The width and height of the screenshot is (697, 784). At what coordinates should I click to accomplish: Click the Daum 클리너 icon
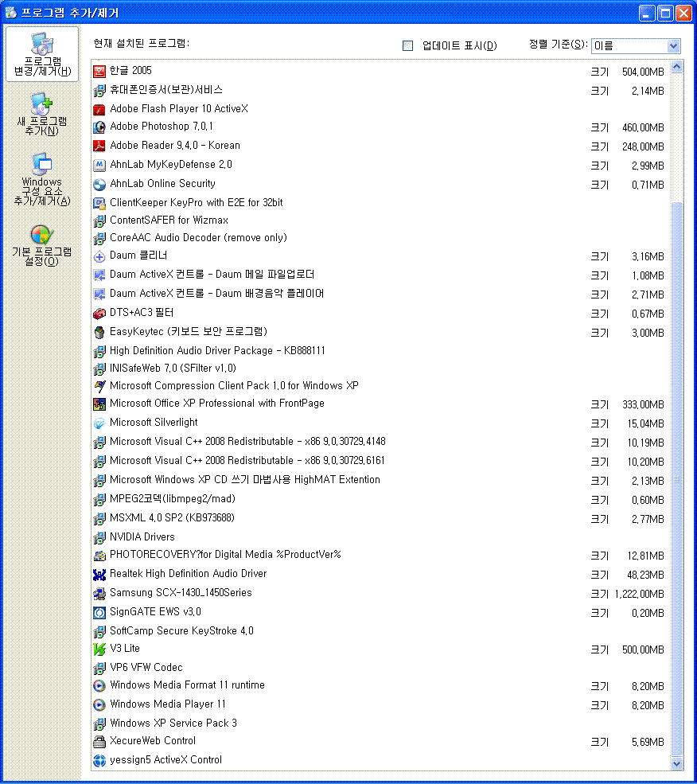pos(99,256)
